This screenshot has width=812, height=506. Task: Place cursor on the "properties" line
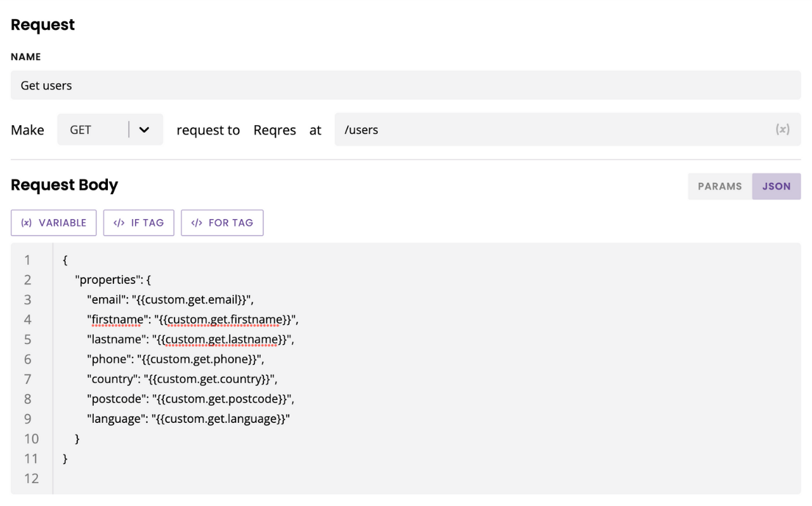pos(113,279)
